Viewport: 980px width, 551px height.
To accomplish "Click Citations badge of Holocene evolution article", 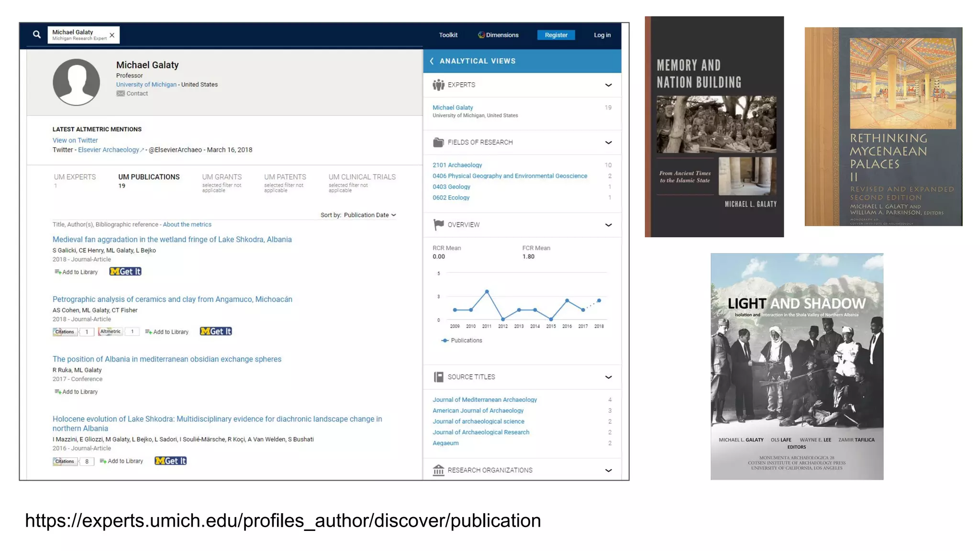I will [73, 462].
